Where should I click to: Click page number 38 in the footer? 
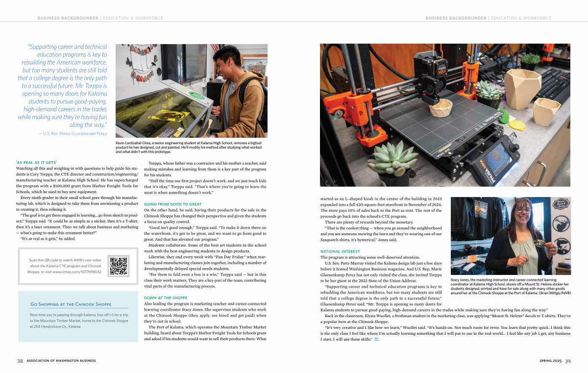20,361
